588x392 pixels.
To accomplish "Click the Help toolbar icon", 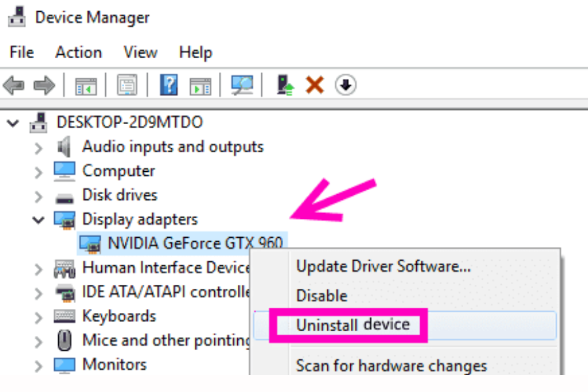I will tap(169, 84).
